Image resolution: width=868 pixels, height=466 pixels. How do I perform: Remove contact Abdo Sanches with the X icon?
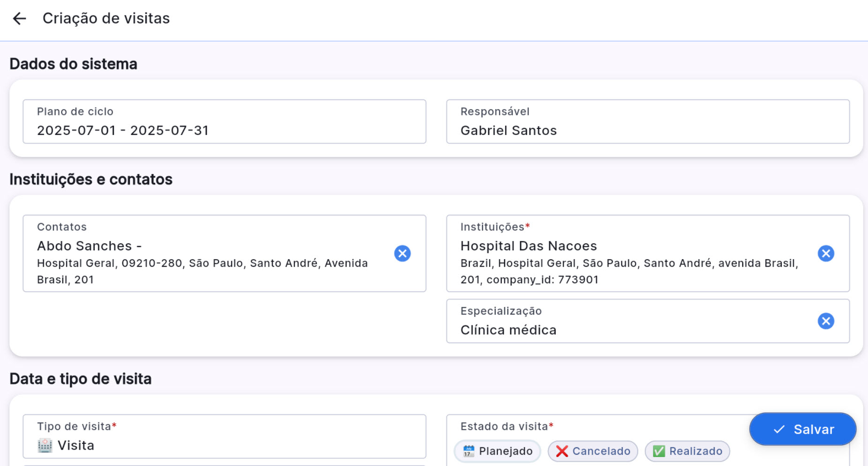(402, 253)
